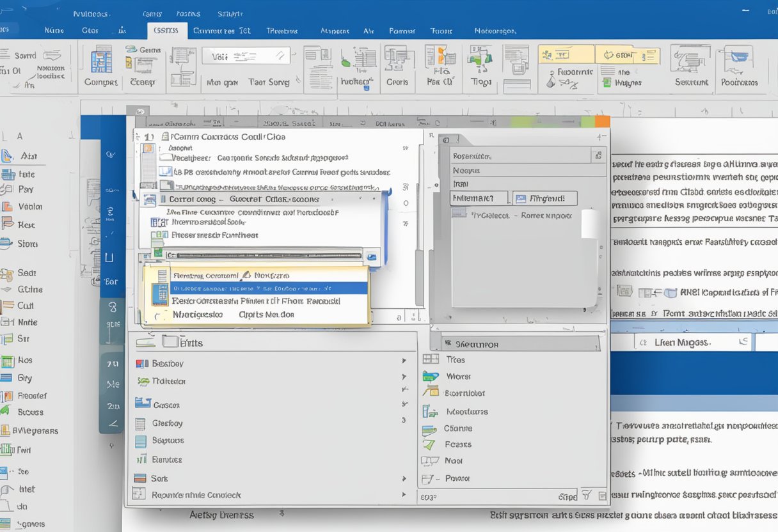Select the Pevaror list item
Image resolution: width=778 pixels, height=532 pixels.
click(457, 478)
